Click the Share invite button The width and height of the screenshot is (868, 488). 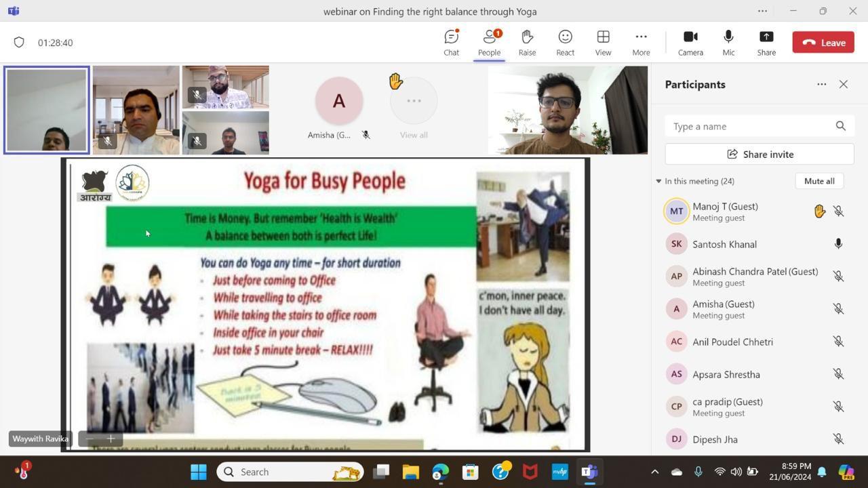pos(759,154)
